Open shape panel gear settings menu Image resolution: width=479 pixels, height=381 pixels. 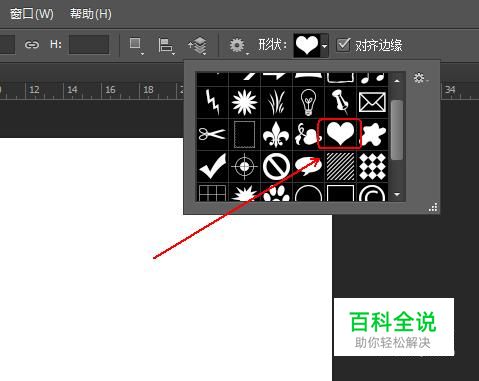(x=420, y=78)
